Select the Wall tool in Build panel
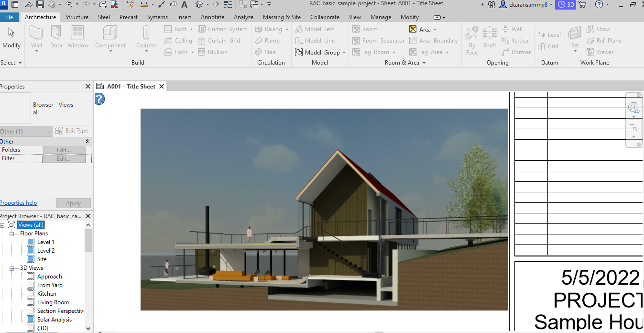This screenshot has width=644, height=333. click(x=36, y=37)
